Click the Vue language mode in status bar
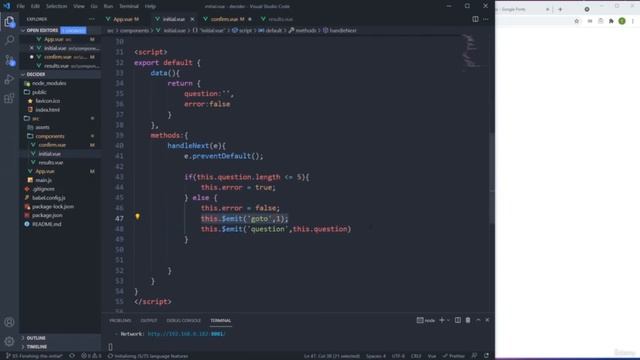640x360 pixels. click(x=432, y=356)
